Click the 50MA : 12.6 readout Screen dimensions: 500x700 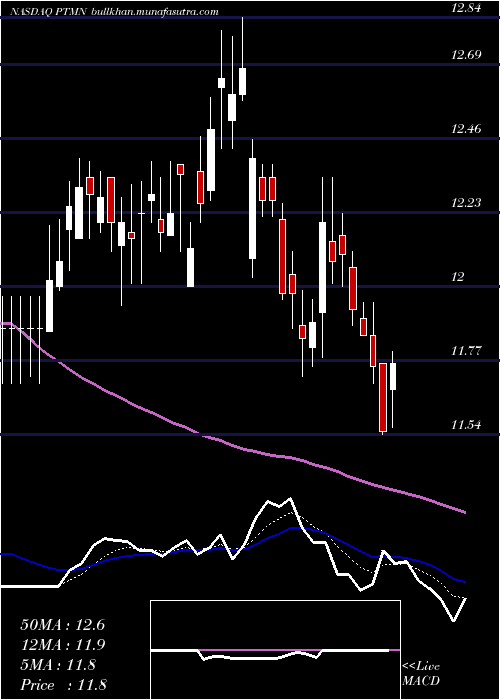coord(62,625)
